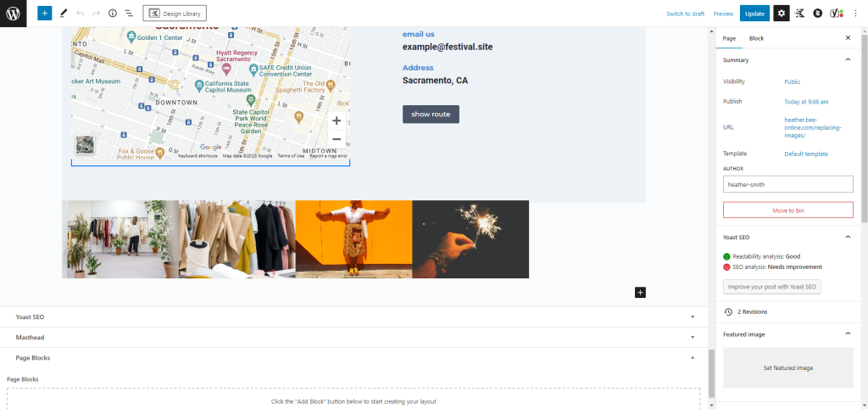
Task: Click the sparkler image thumbnail
Action: (470, 239)
